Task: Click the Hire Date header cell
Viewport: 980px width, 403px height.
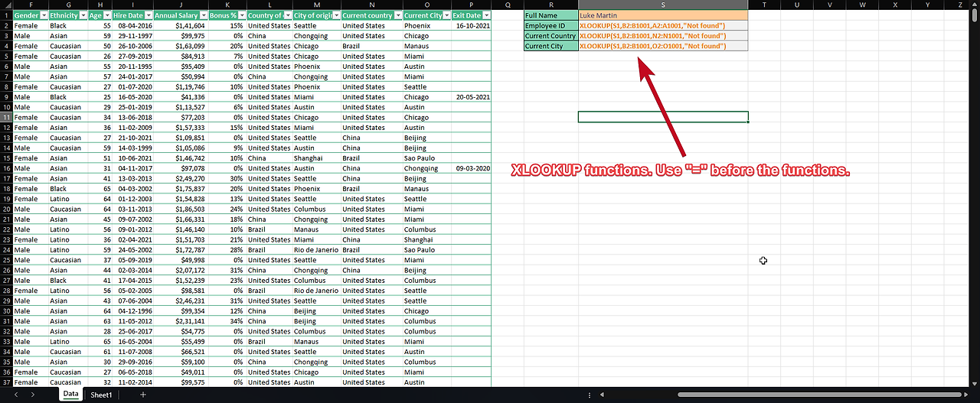Action: (132, 15)
